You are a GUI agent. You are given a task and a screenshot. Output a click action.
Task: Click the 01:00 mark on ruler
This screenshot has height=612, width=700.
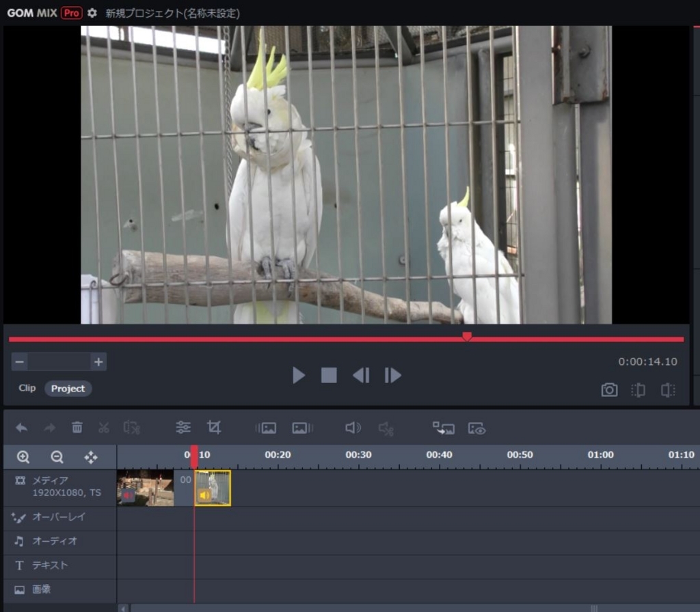(x=600, y=454)
